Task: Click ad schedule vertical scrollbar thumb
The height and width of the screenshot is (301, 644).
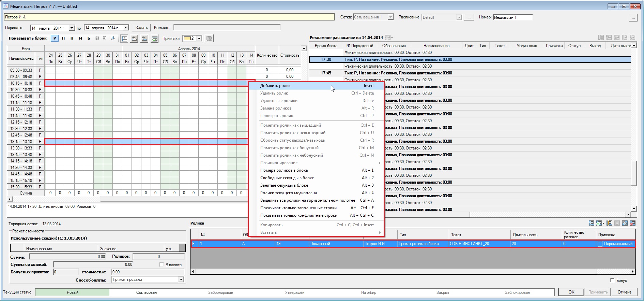Action: coord(634,173)
